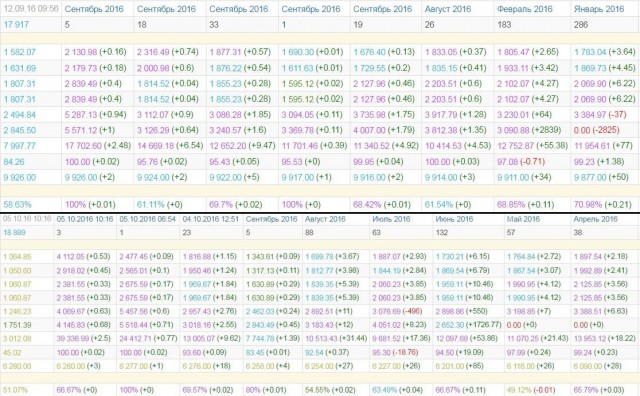The image size is (640, 396).
Task: Click the '3 090.88 (+2839)' cell
Action: pos(529,130)
